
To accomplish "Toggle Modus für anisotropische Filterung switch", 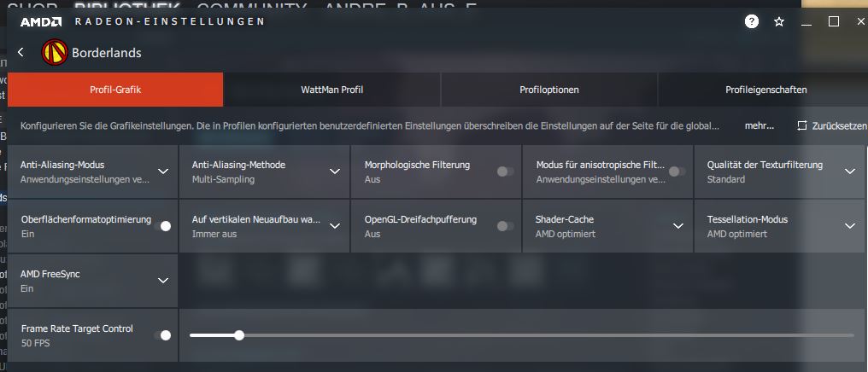I will tap(677, 171).
